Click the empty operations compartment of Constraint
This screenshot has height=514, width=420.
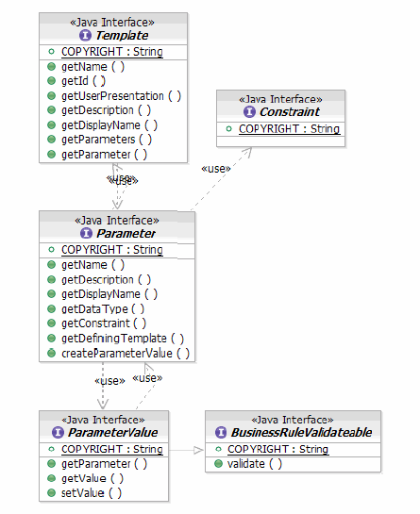(x=280, y=141)
